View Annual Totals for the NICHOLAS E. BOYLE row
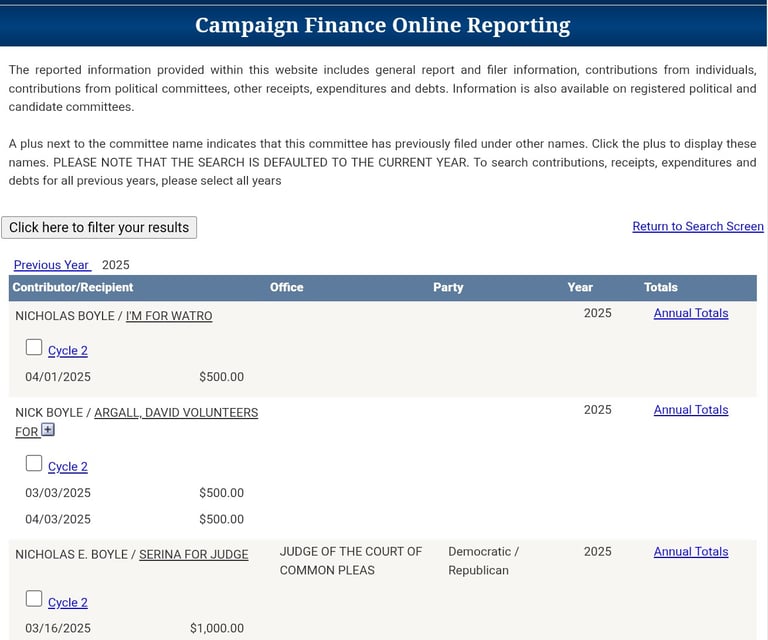Screen dimensions: 768x640 pyautogui.click(x=691, y=551)
